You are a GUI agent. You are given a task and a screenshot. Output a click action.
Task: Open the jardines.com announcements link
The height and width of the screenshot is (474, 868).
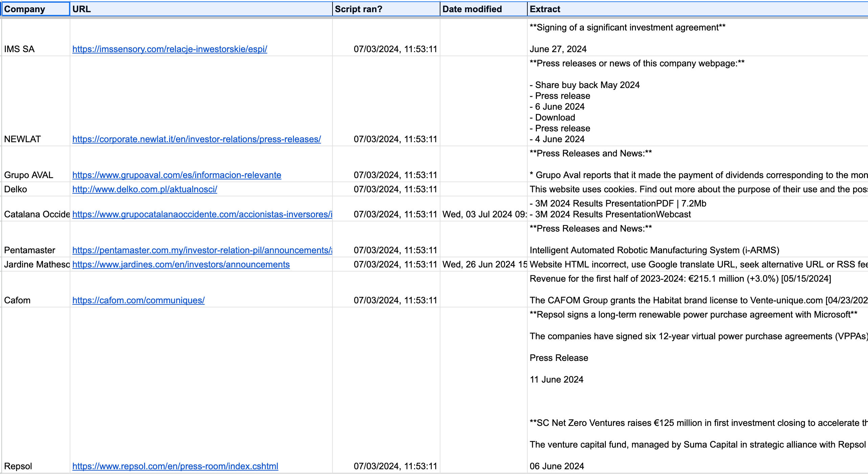(181, 264)
